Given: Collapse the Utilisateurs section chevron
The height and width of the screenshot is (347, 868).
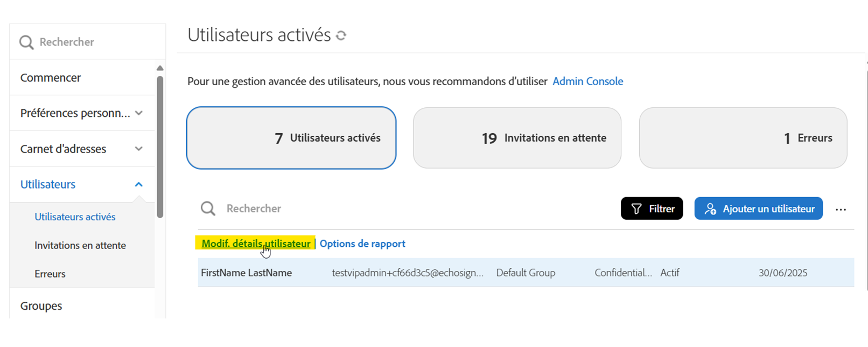Looking at the screenshot, I should (139, 184).
